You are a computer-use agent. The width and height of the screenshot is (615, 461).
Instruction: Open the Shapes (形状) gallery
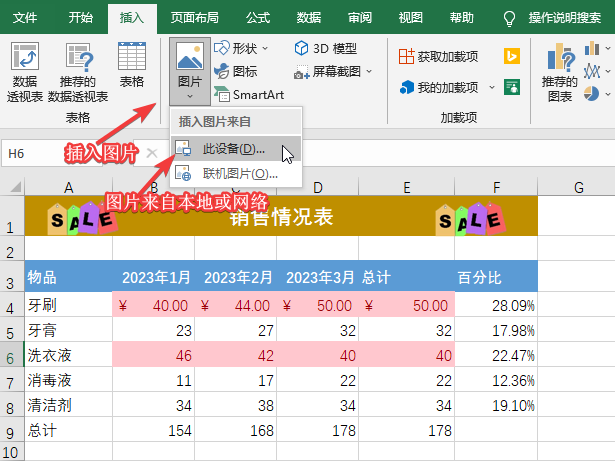point(242,48)
